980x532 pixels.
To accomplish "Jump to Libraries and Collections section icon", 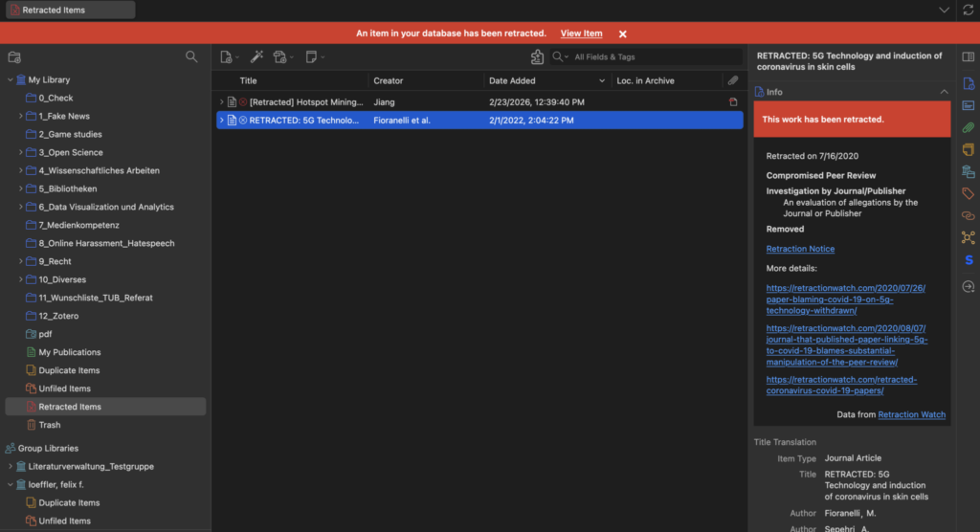I will [969, 171].
